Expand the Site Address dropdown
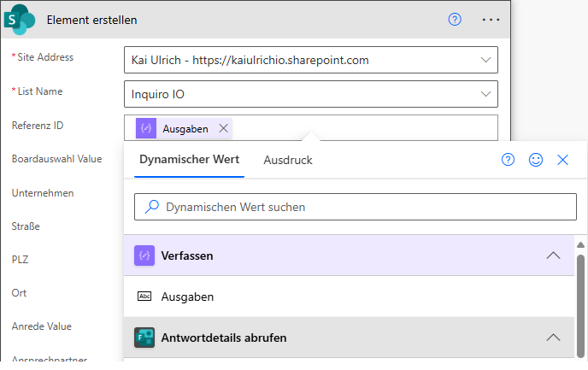The image size is (588, 370). point(485,60)
